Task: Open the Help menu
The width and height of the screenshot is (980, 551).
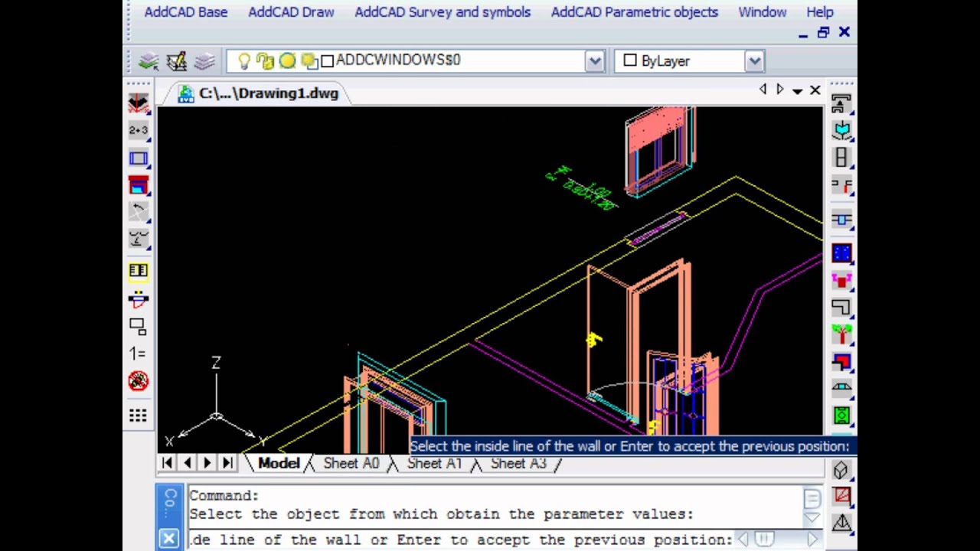Action: 820,12
